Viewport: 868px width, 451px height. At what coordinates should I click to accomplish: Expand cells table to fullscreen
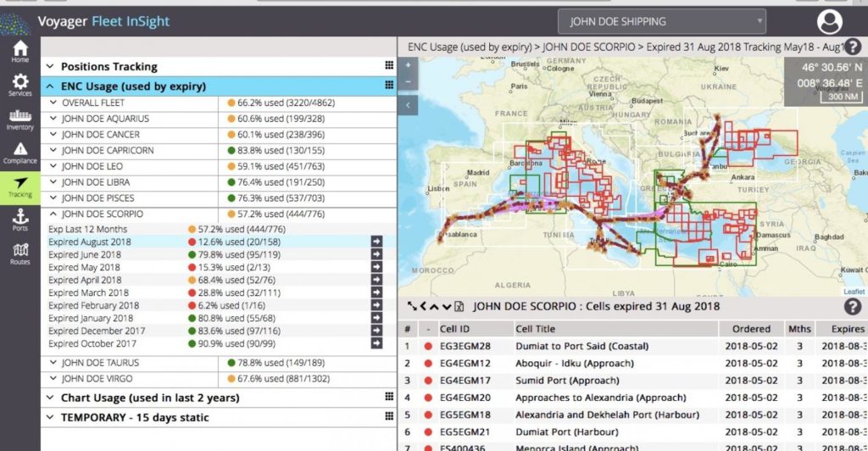coord(412,306)
